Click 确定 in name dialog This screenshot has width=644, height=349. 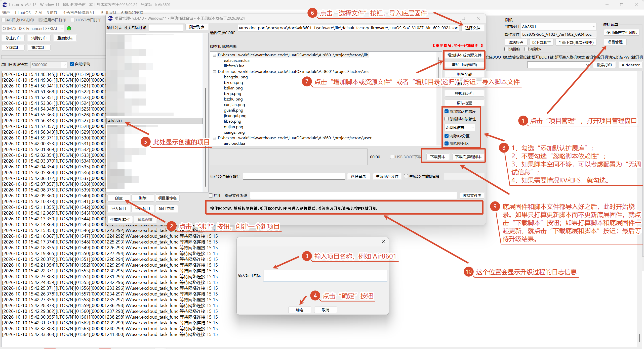click(300, 310)
